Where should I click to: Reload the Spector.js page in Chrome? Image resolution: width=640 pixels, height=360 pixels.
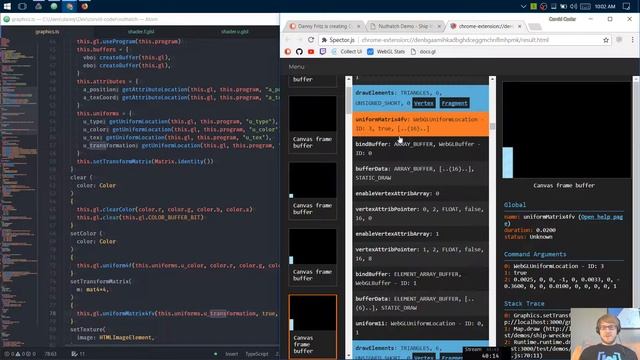tap(311, 40)
